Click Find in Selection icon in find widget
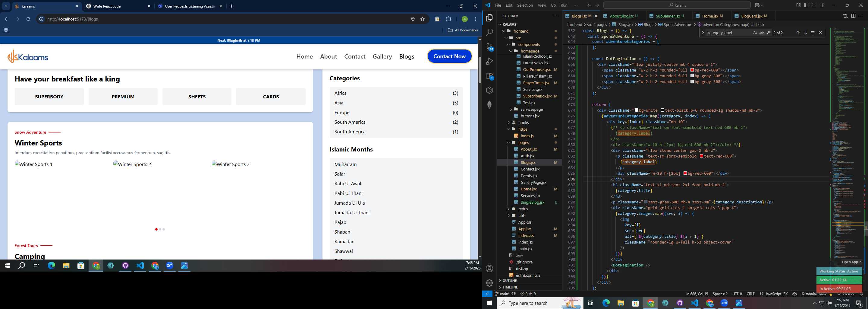868x309 pixels. click(813, 33)
